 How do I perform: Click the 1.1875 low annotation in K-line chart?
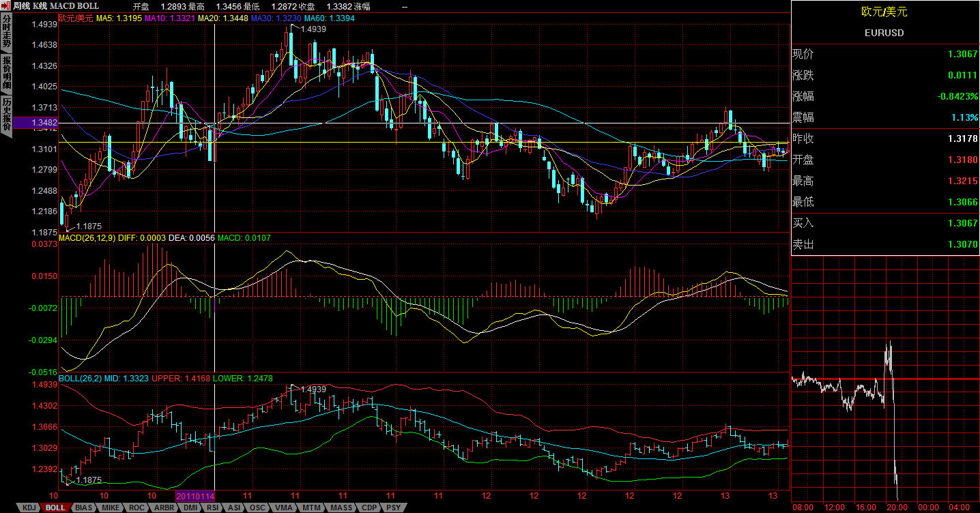click(89, 226)
